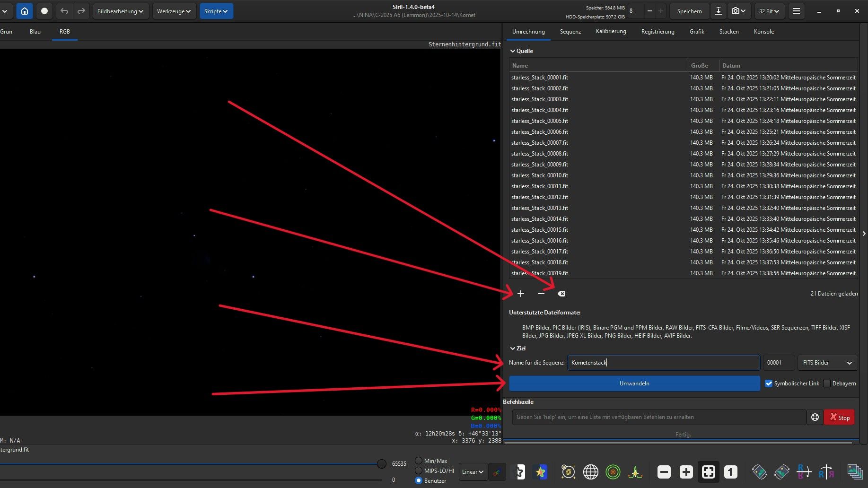Click the zoom-to-fit icon
Image resolution: width=868 pixels, height=488 pixels.
tap(708, 471)
